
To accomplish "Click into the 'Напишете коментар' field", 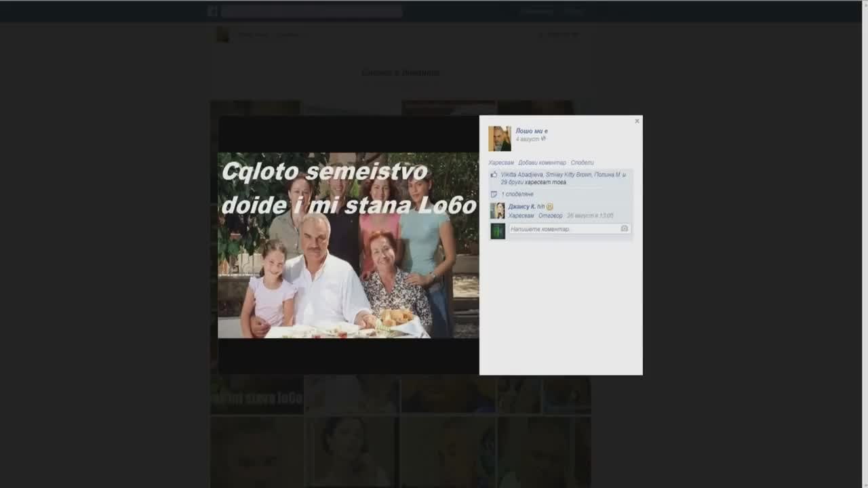I will (x=563, y=229).
